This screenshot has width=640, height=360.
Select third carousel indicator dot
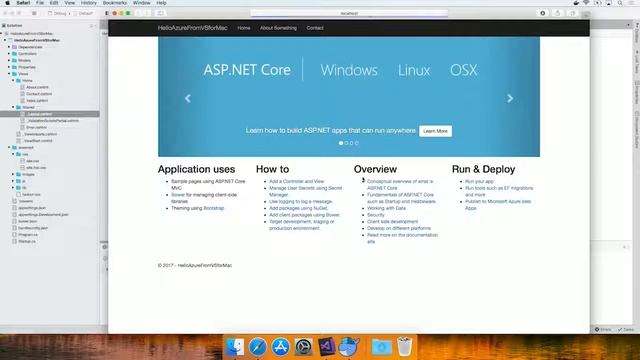351,143
